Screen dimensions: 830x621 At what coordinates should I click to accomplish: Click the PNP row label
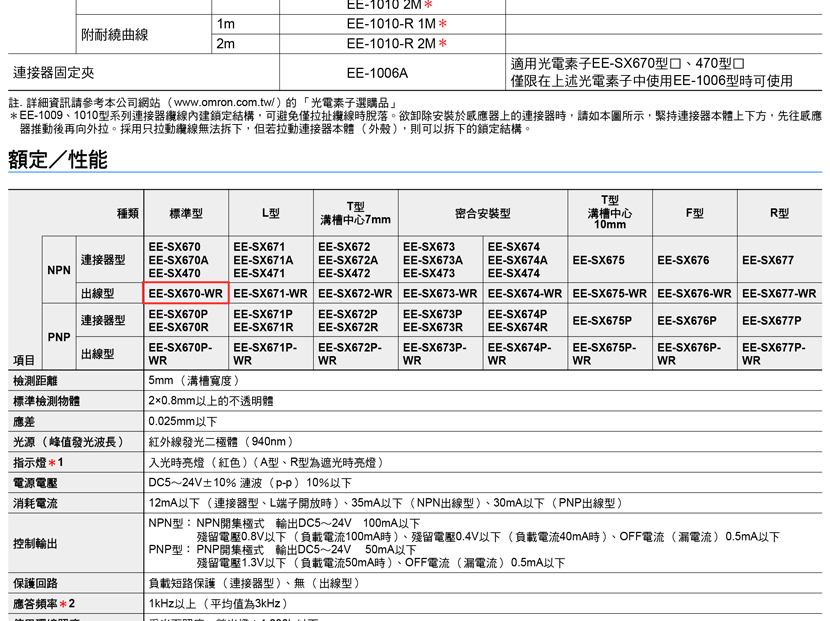tap(59, 337)
